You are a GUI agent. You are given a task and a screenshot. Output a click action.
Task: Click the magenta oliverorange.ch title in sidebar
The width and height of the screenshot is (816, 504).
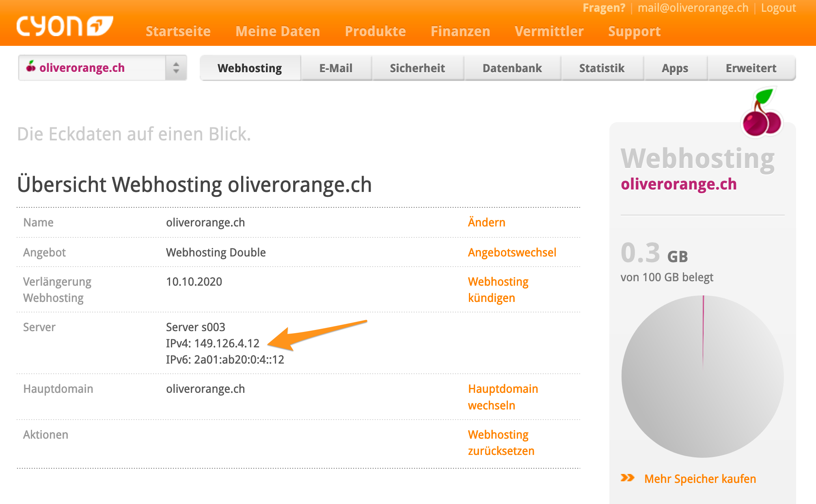[678, 184]
